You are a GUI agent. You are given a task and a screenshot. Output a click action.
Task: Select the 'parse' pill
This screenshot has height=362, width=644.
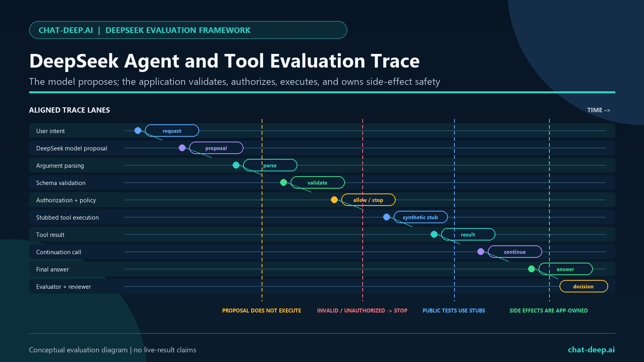[x=270, y=165]
